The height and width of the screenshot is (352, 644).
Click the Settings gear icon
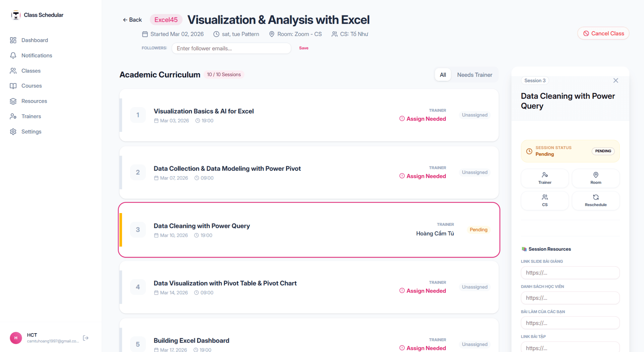pos(13,132)
